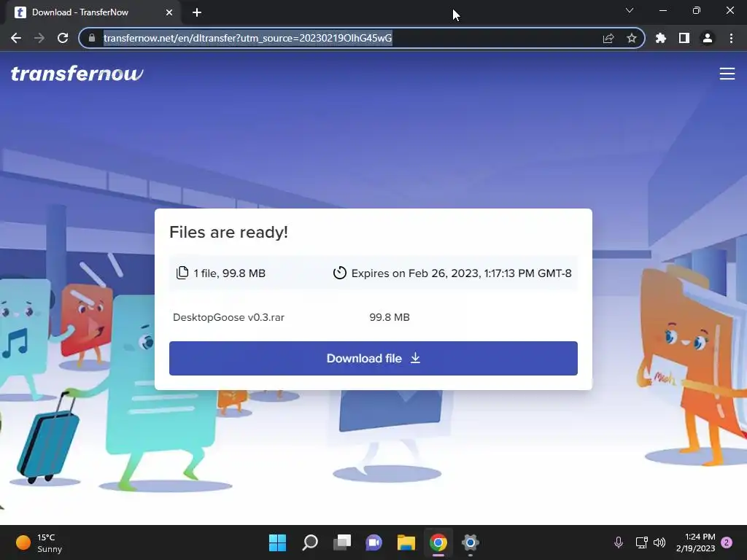Reload the page with the refresh icon
This screenshot has width=747, height=560.
point(63,38)
